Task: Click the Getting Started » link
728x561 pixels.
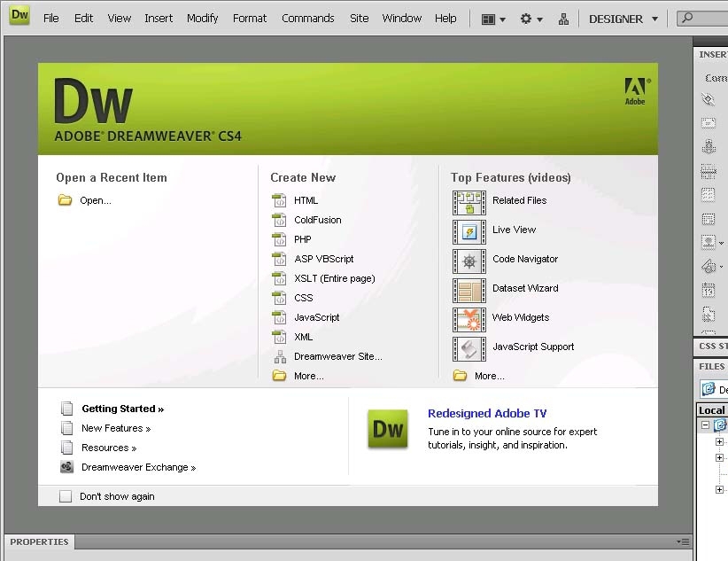Action: [x=123, y=409]
